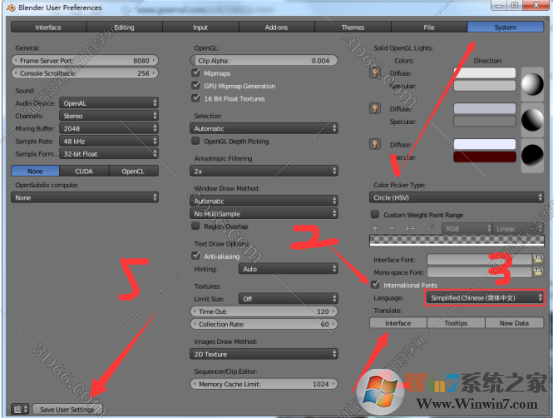Image resolution: width=554 pixels, height=418 pixels.
Task: Click Blender logo in title bar
Action: coord(11,7)
